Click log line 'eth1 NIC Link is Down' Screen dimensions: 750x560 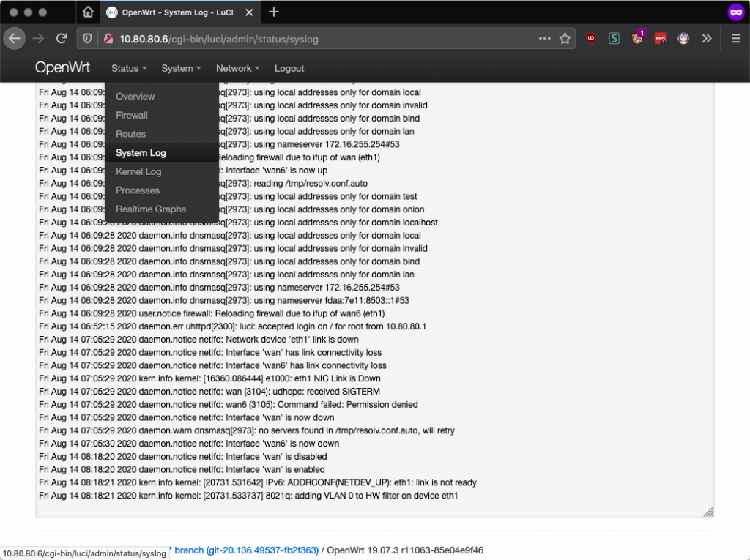pyautogui.click(x=209, y=378)
